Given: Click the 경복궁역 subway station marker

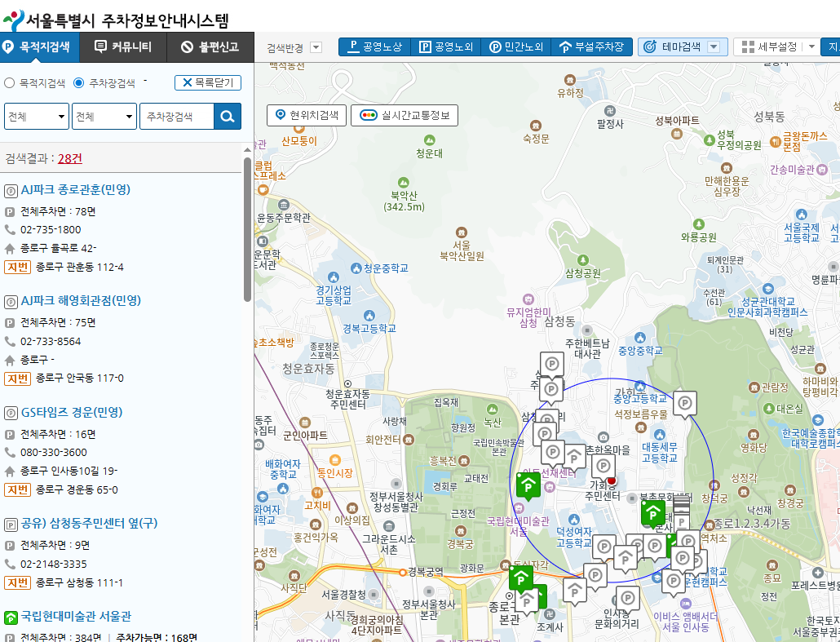Looking at the screenshot, I should pyautogui.click(x=402, y=573).
